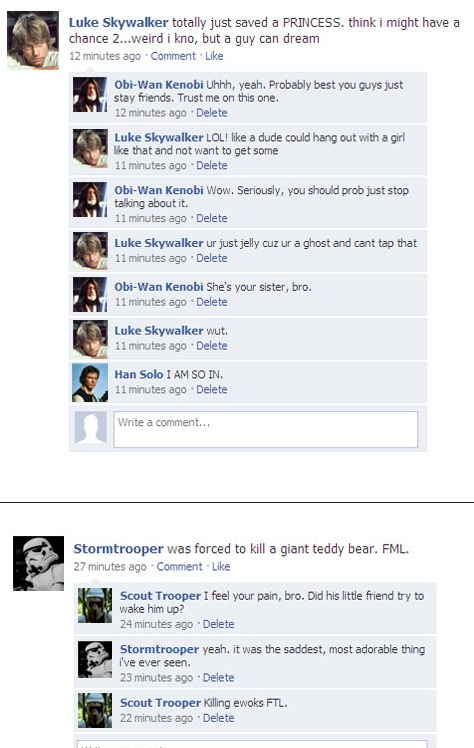Like Luke Skywalker's princess post
This screenshot has width=474, height=748.
pyautogui.click(x=214, y=56)
